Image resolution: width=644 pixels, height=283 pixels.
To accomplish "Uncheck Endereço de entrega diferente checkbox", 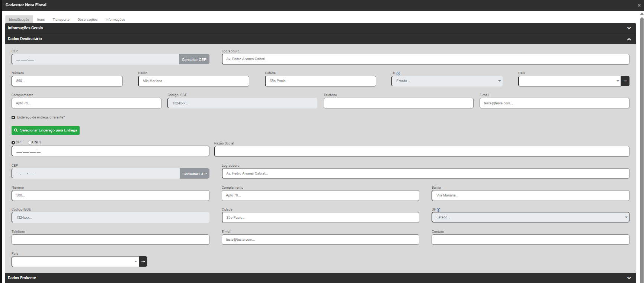I will click(13, 117).
